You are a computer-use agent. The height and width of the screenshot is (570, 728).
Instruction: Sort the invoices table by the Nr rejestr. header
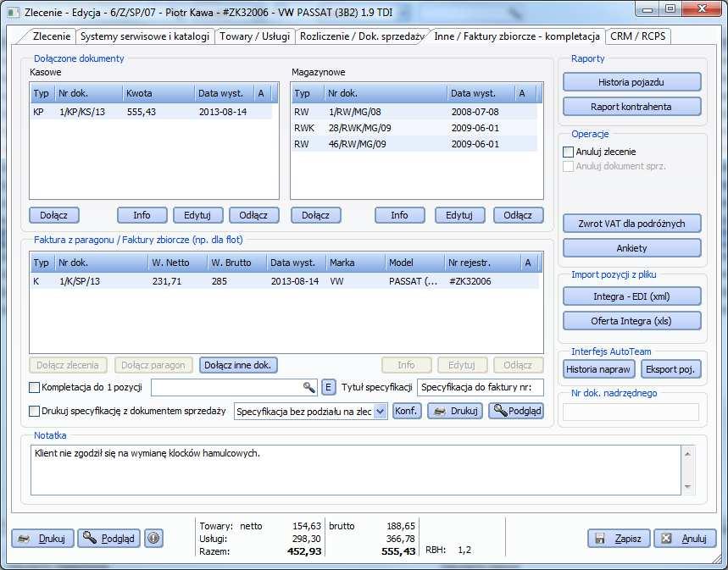pos(482,263)
